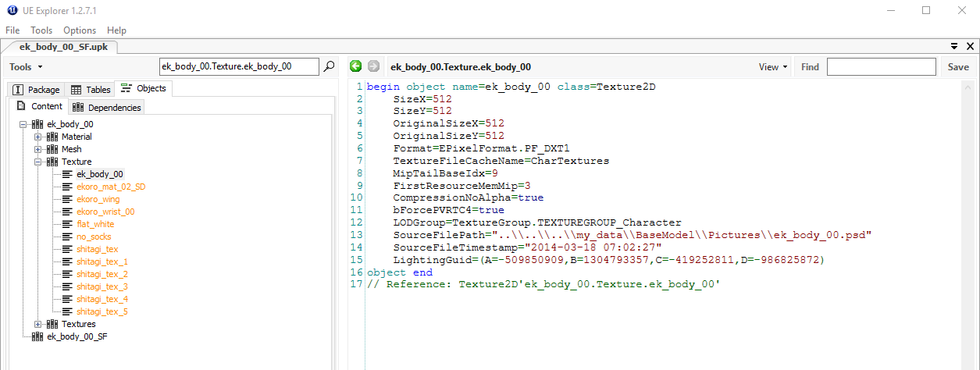980x370 pixels.
Task: Click the SizeX=512 code line
Action: pyautogui.click(x=422, y=99)
